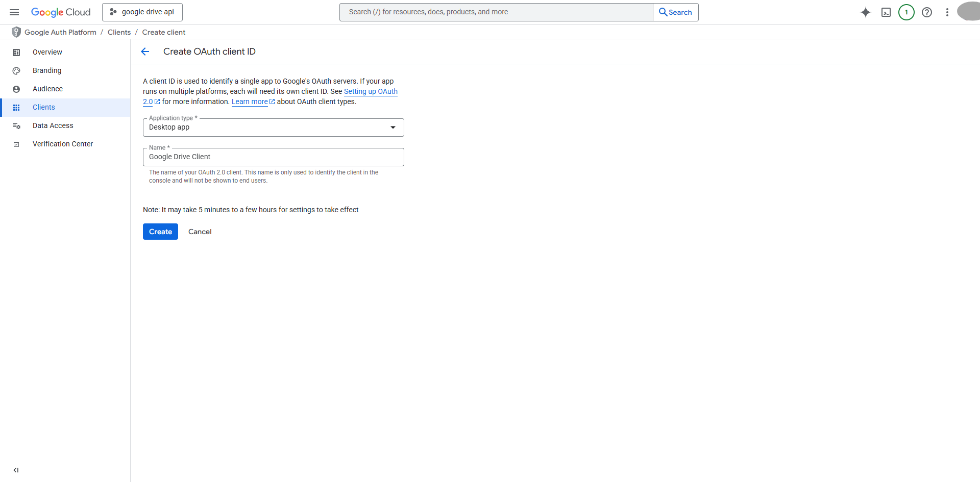Open the Setting up OAuth 2.0 link
980x482 pixels.
tap(371, 91)
